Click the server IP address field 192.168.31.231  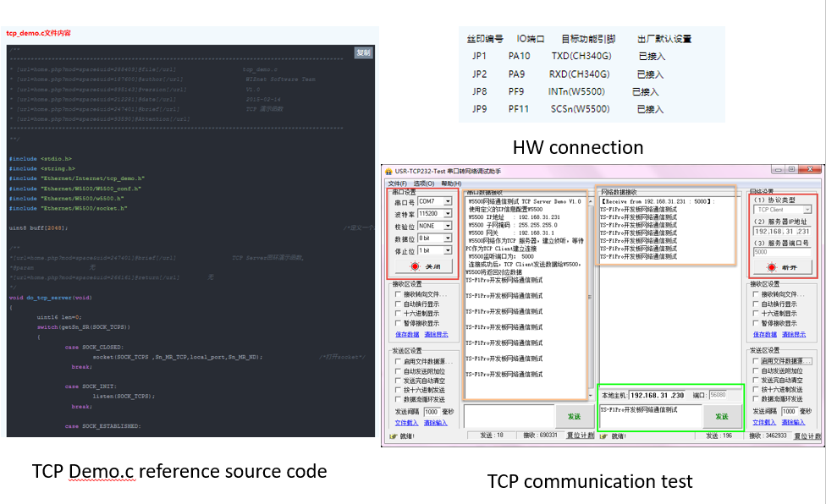pyautogui.click(x=782, y=232)
